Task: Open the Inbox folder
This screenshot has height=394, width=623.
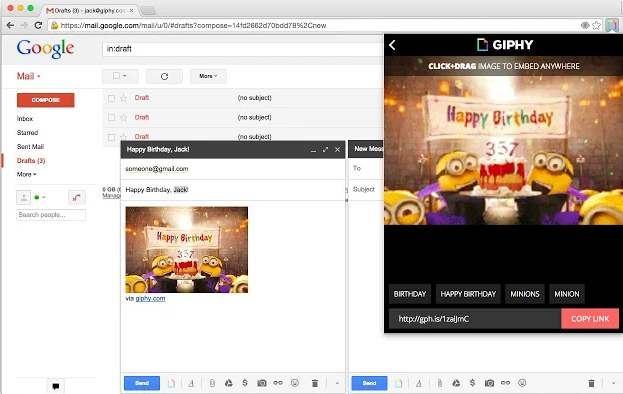Action: tap(25, 119)
